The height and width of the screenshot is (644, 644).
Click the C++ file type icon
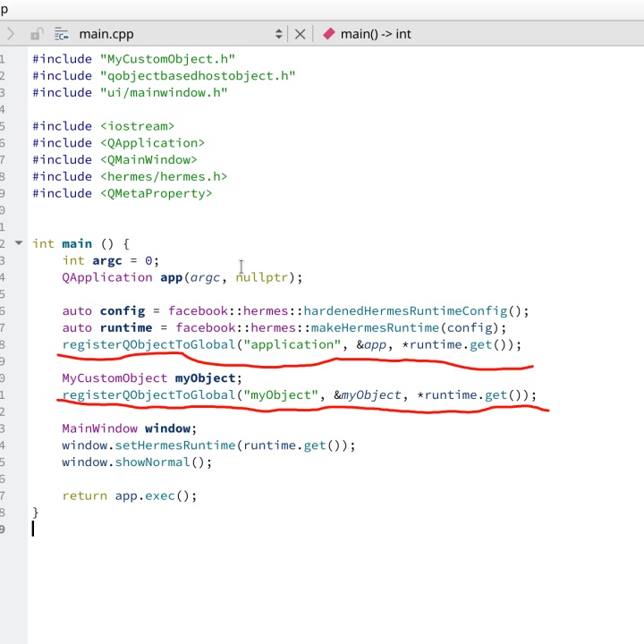coord(62,34)
